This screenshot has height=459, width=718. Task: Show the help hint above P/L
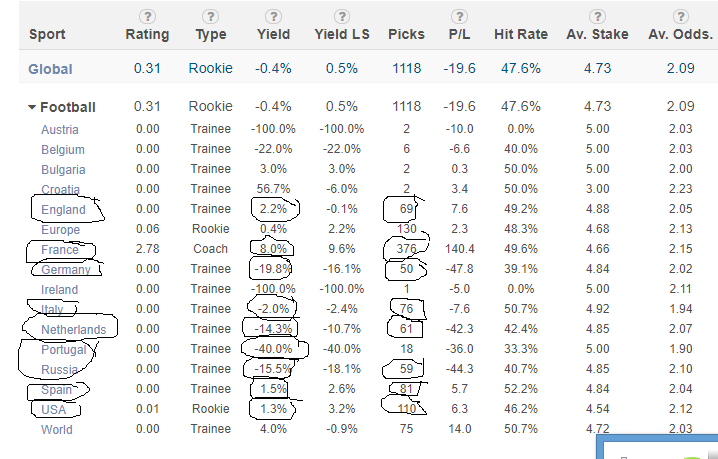(460, 16)
